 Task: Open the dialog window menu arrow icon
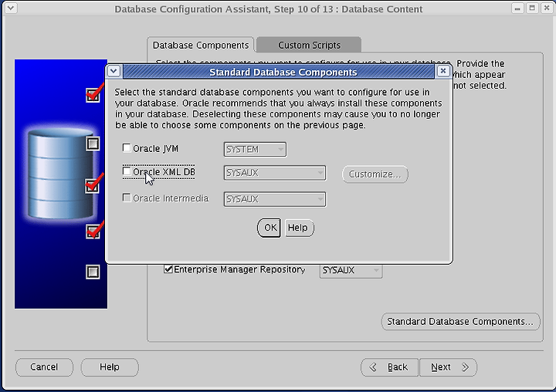coord(114,71)
